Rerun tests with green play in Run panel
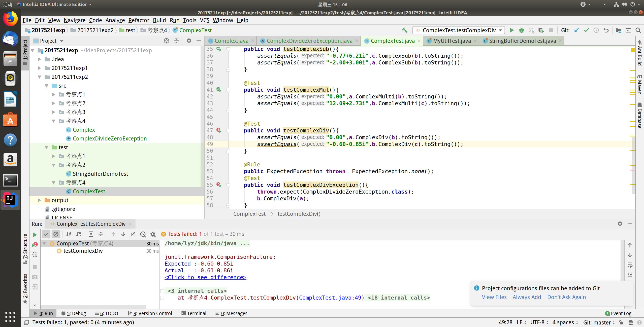This screenshot has height=327, width=644. (35, 235)
